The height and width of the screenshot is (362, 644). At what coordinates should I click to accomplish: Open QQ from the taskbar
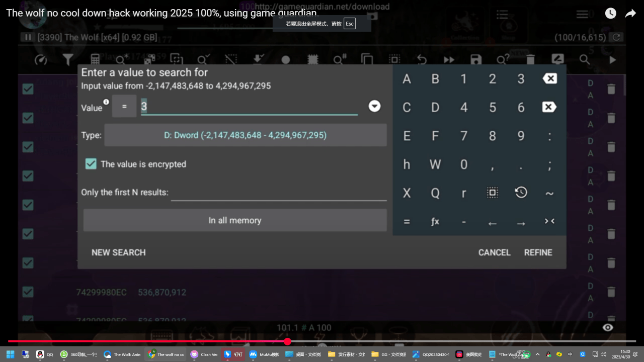[44, 354]
